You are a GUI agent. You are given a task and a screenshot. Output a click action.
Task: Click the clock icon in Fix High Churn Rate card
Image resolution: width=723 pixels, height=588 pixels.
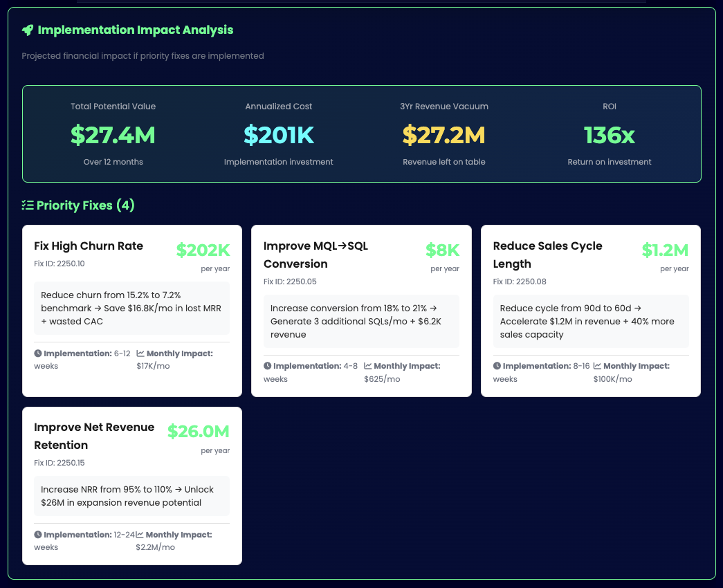pyautogui.click(x=37, y=353)
